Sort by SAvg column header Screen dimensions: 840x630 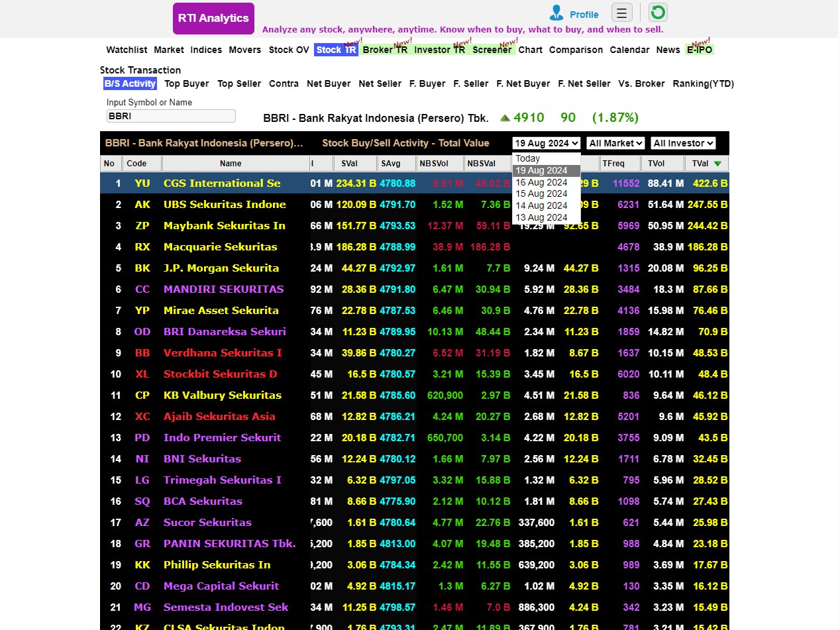pos(396,164)
